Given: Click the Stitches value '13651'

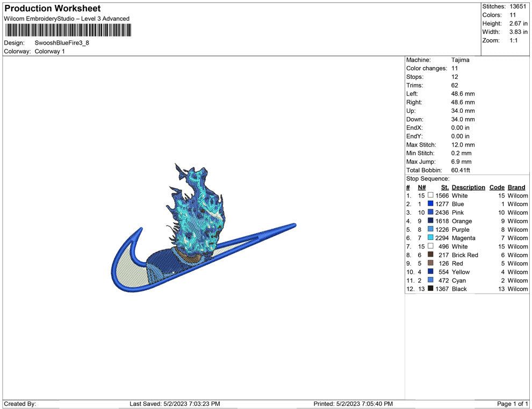Looking at the screenshot, I should [517, 6].
